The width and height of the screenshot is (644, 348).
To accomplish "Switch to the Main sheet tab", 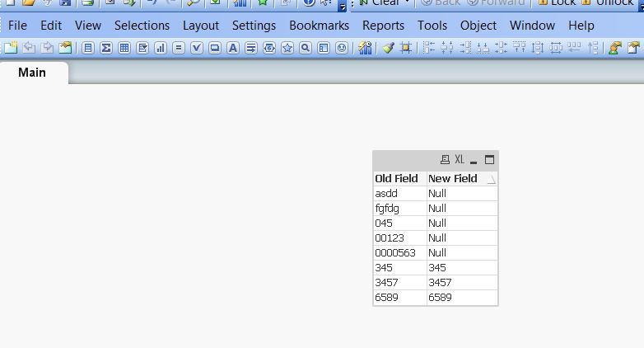I will 32,73.
